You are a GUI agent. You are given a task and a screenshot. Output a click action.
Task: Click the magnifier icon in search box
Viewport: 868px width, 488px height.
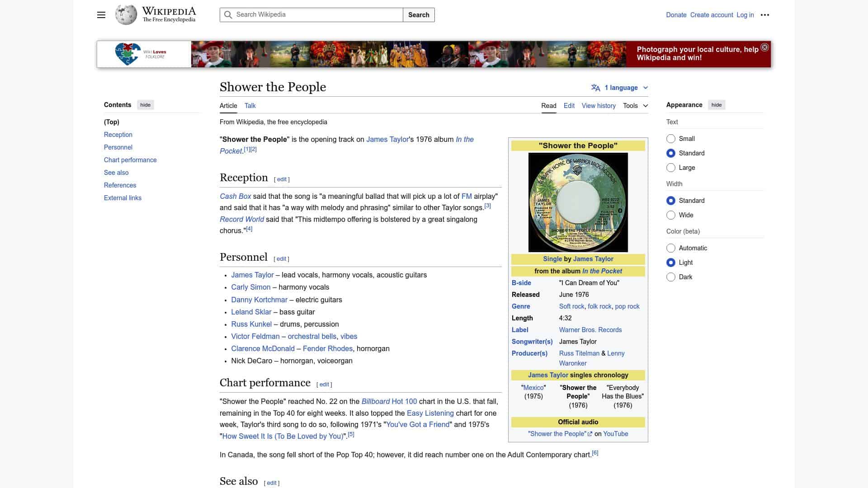tap(228, 15)
